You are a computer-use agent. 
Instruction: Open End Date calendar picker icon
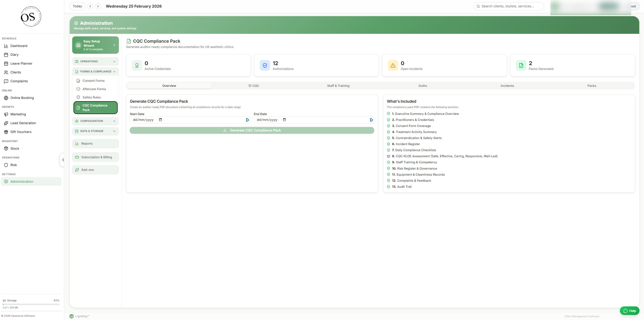284,120
